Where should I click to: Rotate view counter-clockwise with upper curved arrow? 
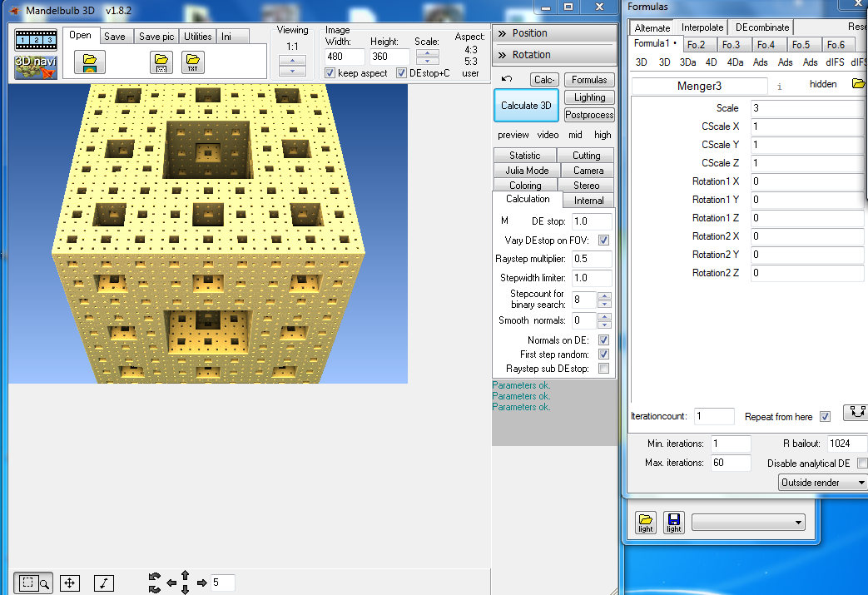point(155,578)
